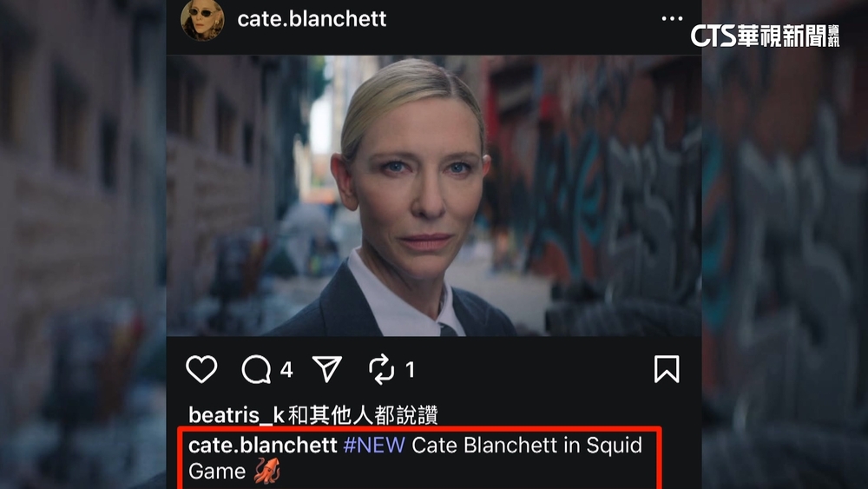Open the post photo of the woman

434,195
